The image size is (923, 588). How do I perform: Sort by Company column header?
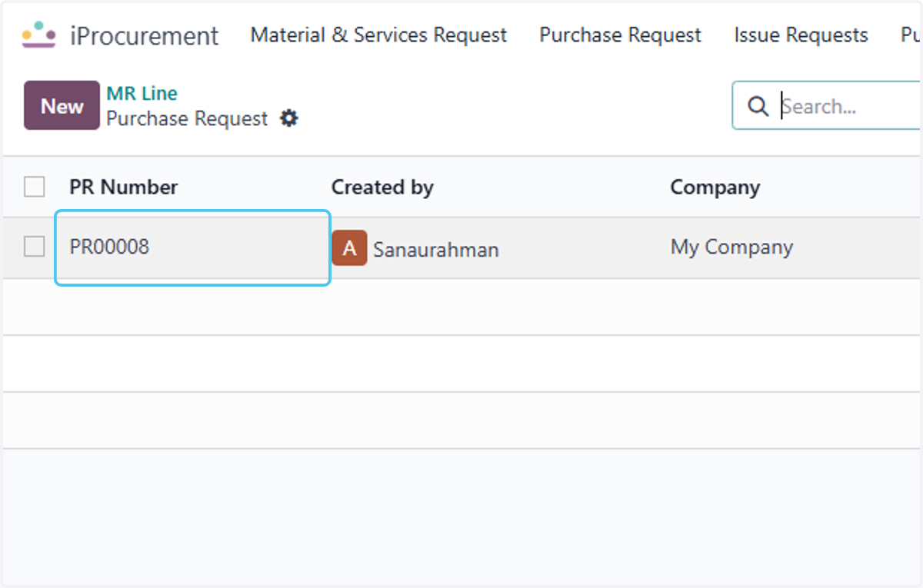coord(715,187)
